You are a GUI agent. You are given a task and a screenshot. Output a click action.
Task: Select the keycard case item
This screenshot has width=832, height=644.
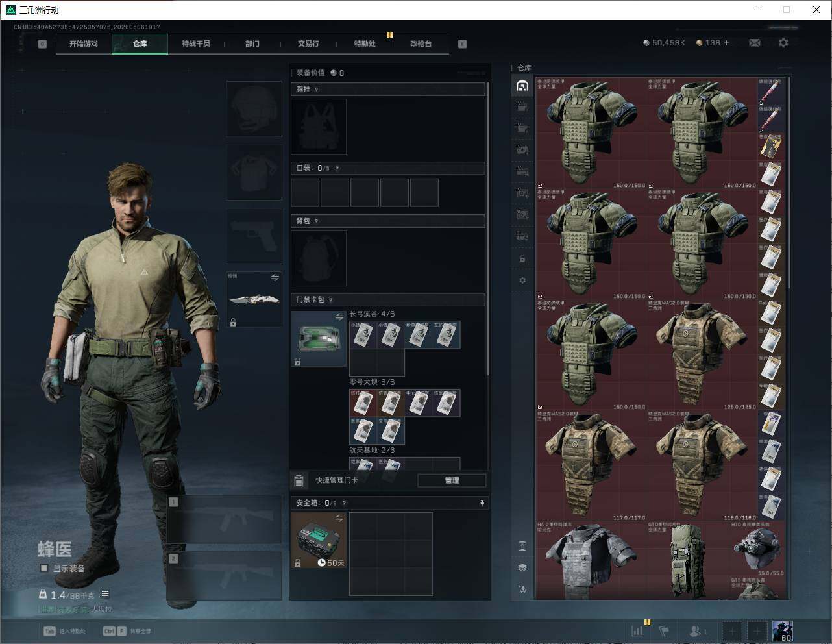319,339
